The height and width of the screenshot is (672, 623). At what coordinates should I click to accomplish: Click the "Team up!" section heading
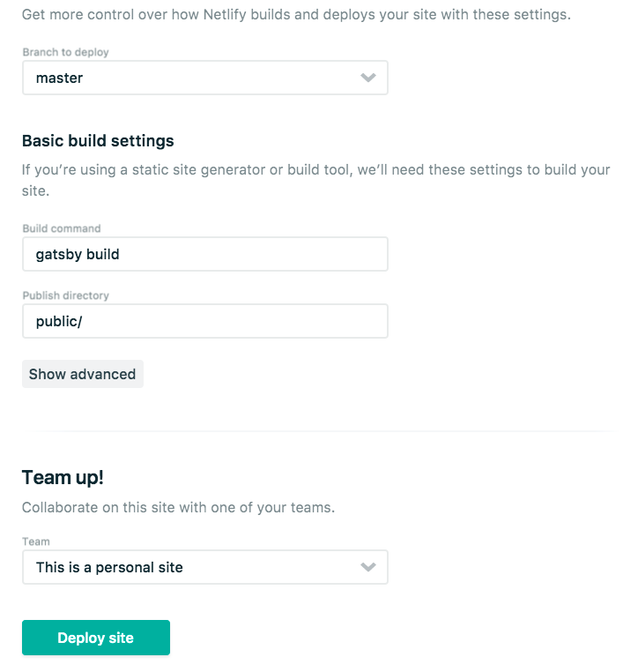pos(63,477)
